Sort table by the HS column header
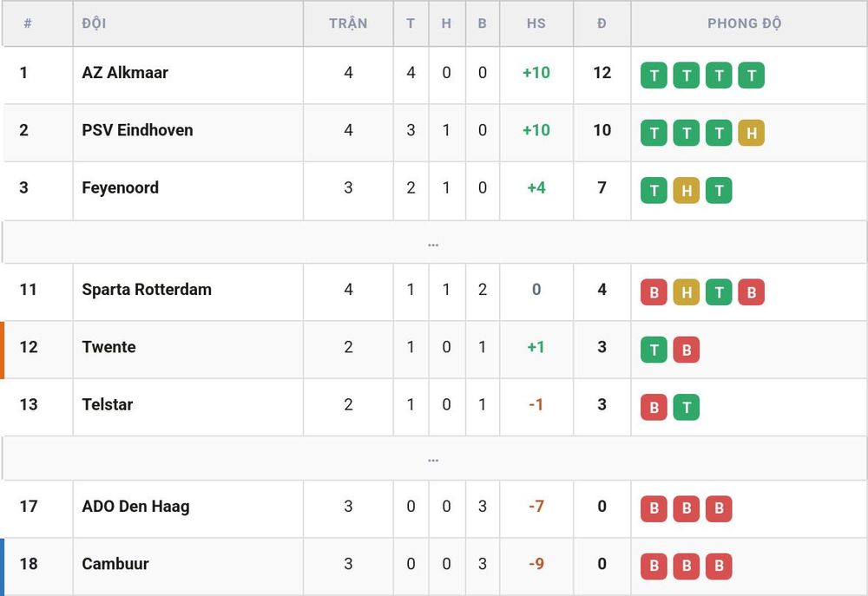Screen dimensions: 868x596 point(536,23)
